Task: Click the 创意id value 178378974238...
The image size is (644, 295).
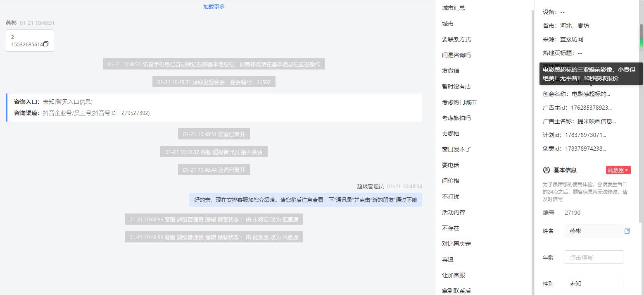Action: click(x=585, y=149)
